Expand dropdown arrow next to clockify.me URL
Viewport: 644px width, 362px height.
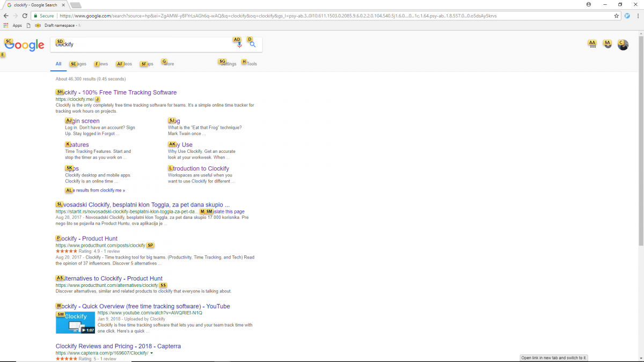[98, 99]
